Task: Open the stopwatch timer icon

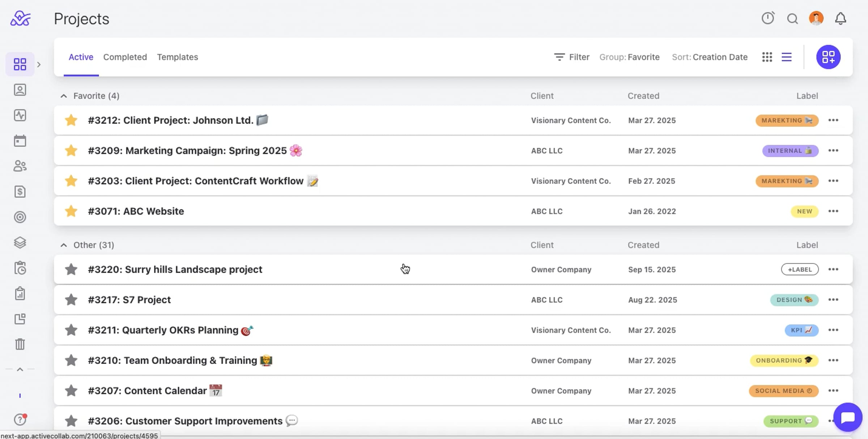Action: point(768,18)
